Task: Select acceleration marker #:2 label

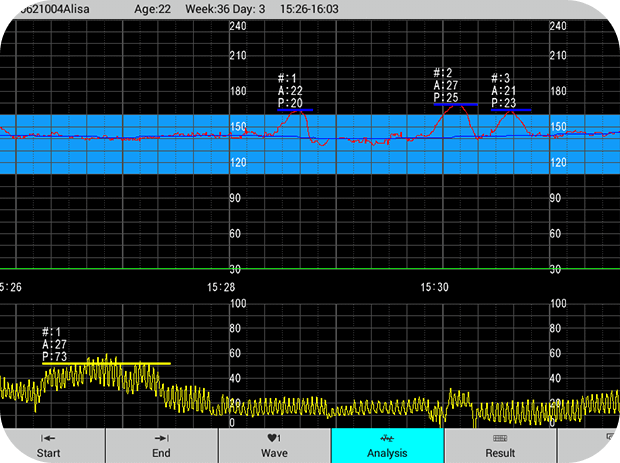Action: pyautogui.click(x=446, y=85)
